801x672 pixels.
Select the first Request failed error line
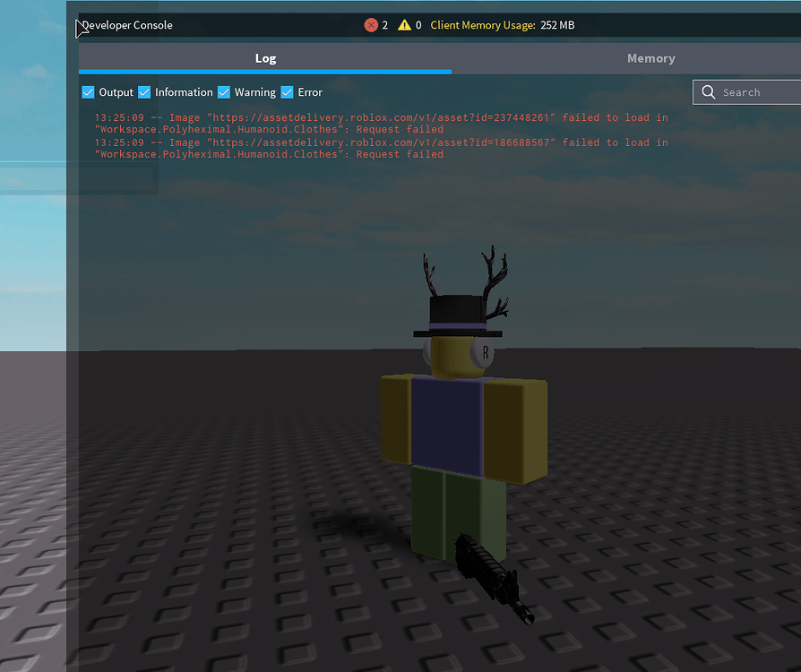tap(400, 129)
